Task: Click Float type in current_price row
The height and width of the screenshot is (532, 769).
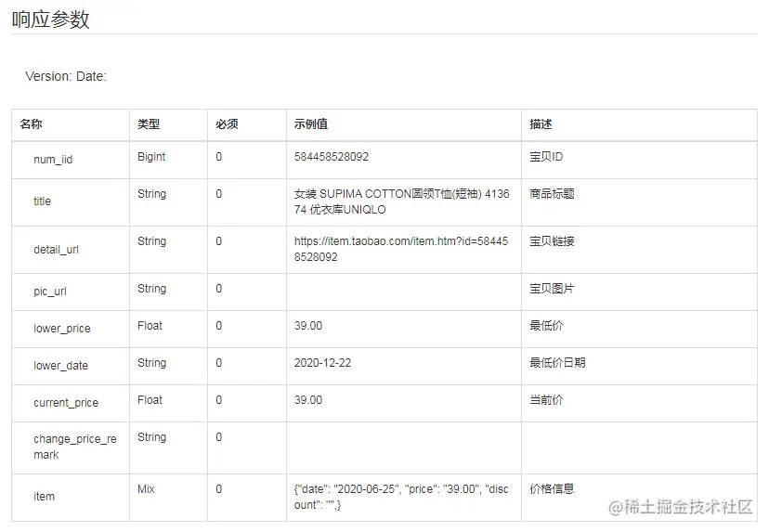Action: (150, 400)
